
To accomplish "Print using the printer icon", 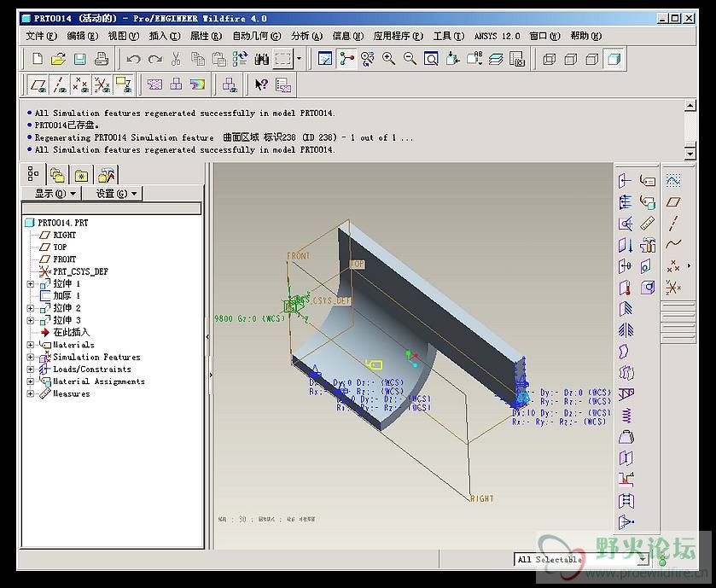I will click(x=102, y=59).
